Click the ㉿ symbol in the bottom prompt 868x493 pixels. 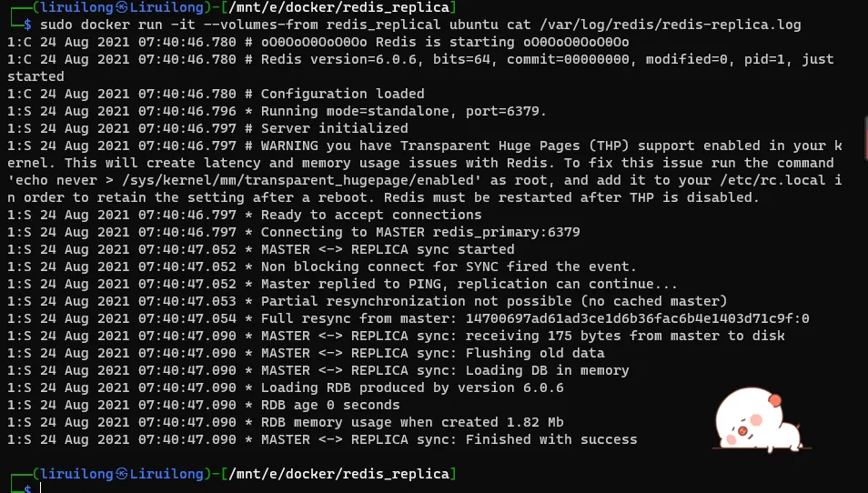(x=121, y=474)
